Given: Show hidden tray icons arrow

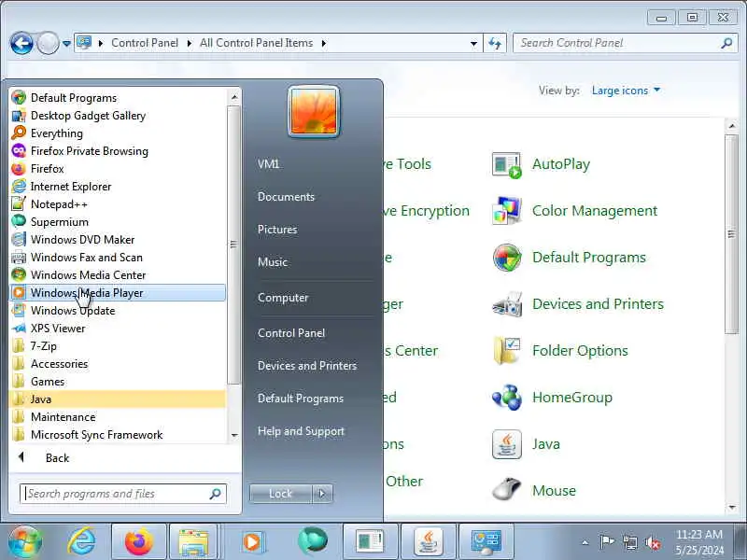Looking at the screenshot, I should (x=585, y=542).
